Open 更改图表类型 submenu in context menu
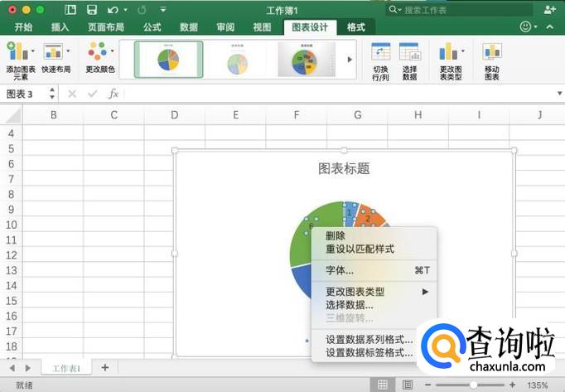 tap(374, 292)
